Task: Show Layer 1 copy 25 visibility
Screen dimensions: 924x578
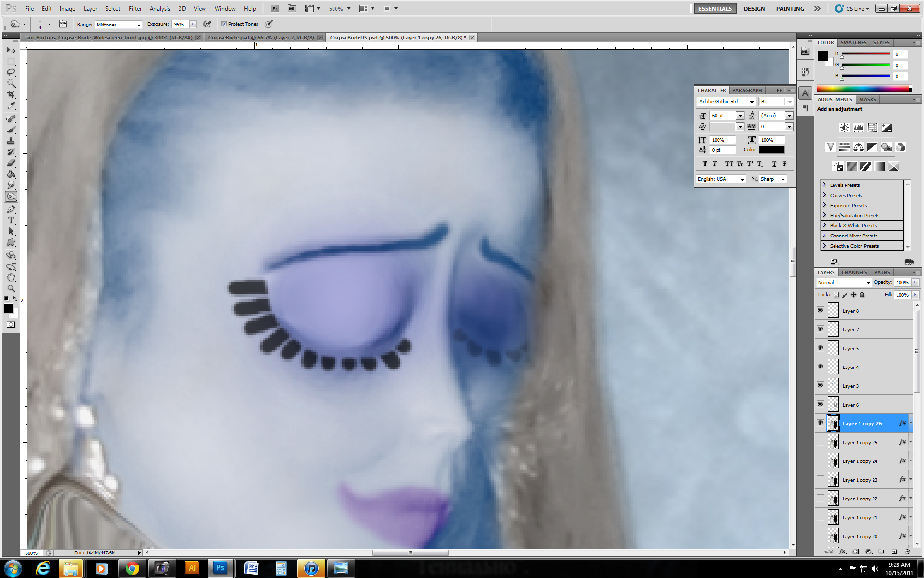Action: point(820,442)
